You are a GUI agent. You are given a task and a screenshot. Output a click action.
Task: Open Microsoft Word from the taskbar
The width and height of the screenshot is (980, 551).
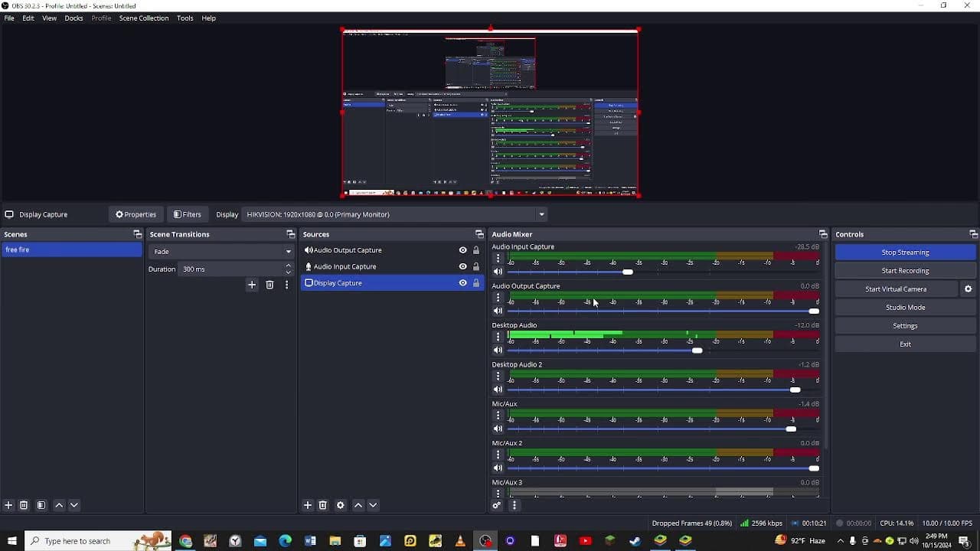tap(310, 541)
